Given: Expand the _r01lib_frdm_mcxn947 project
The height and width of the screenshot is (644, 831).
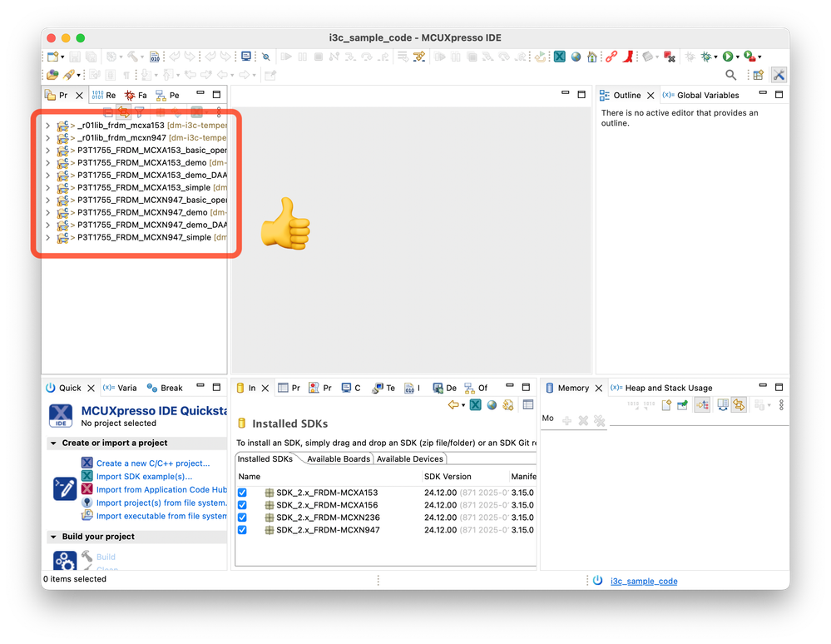Looking at the screenshot, I should tap(47, 138).
